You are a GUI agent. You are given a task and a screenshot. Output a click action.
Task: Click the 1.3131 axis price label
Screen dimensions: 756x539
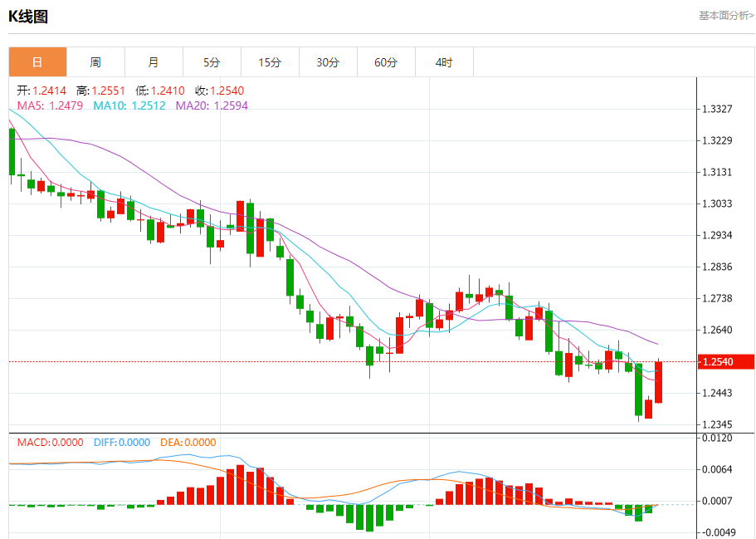click(717, 172)
